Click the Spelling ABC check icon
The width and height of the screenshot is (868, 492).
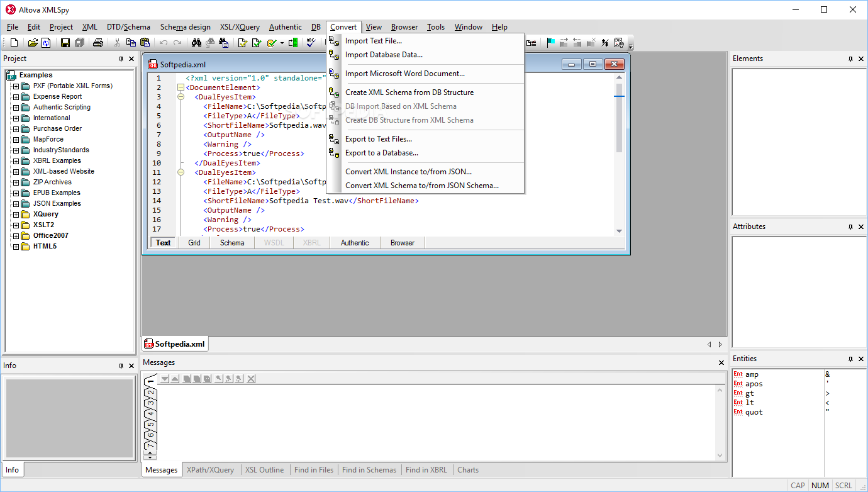point(311,43)
